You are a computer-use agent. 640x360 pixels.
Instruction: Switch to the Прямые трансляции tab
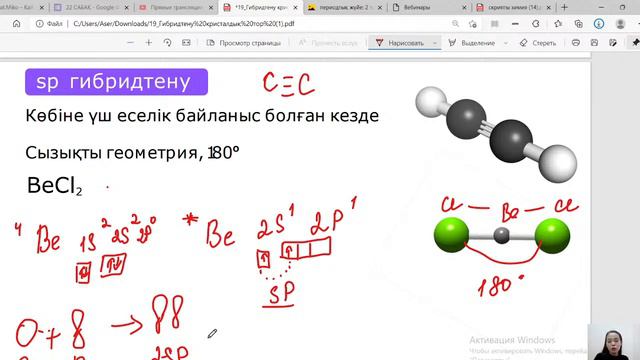176,7
